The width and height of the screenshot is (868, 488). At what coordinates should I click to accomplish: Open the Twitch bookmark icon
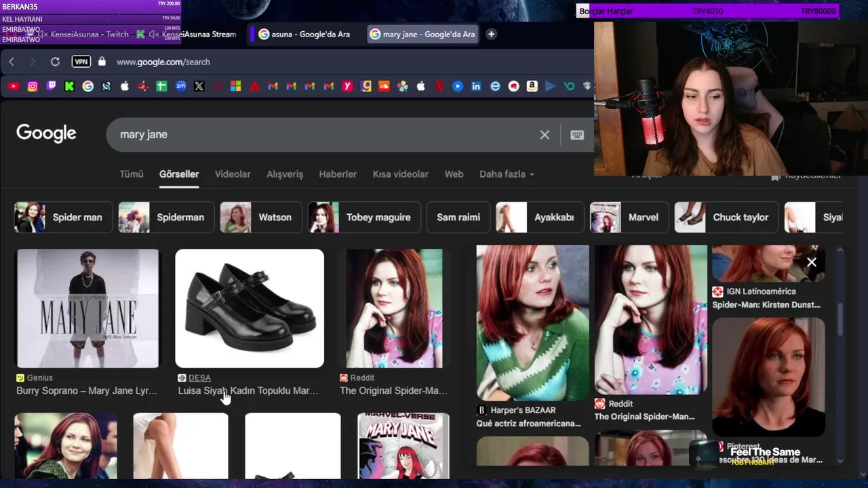tap(51, 86)
